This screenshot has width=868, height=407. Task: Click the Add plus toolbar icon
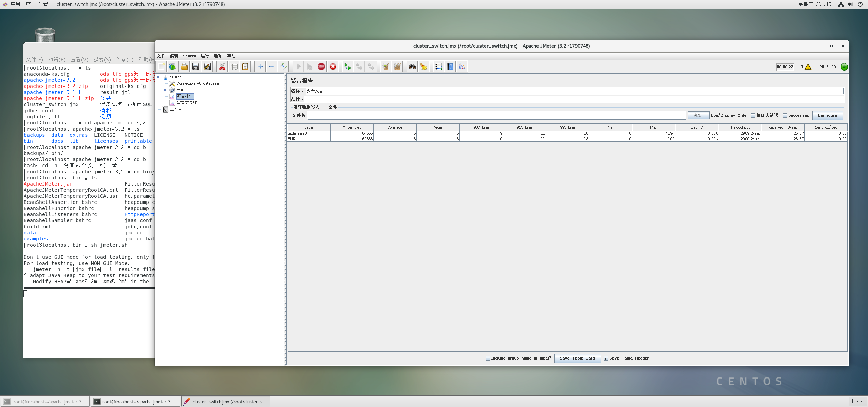click(x=260, y=67)
